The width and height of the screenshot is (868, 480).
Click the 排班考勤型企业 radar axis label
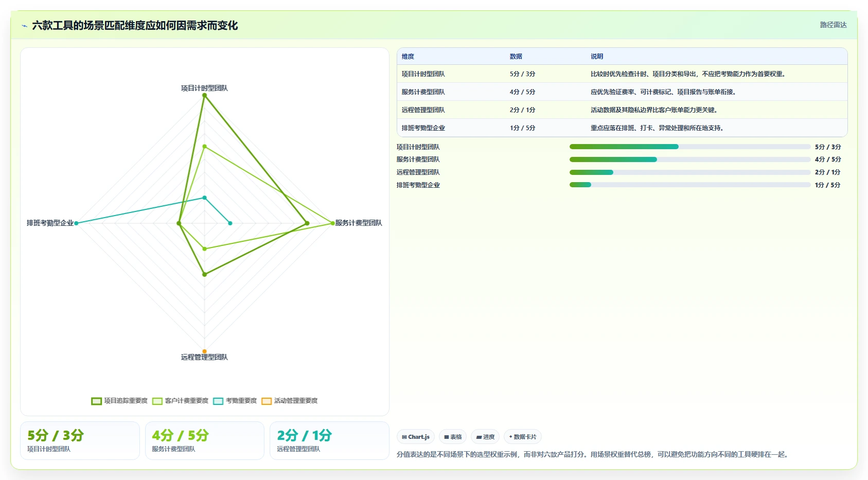point(50,223)
